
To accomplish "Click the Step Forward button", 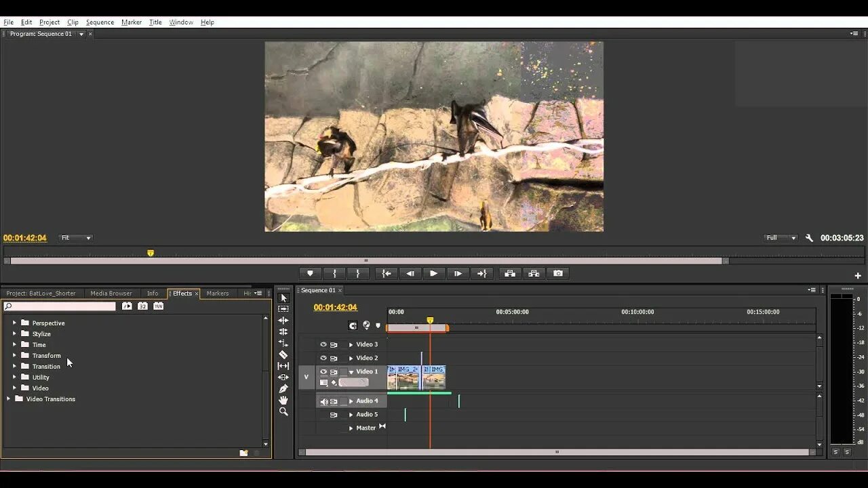I will [458, 273].
